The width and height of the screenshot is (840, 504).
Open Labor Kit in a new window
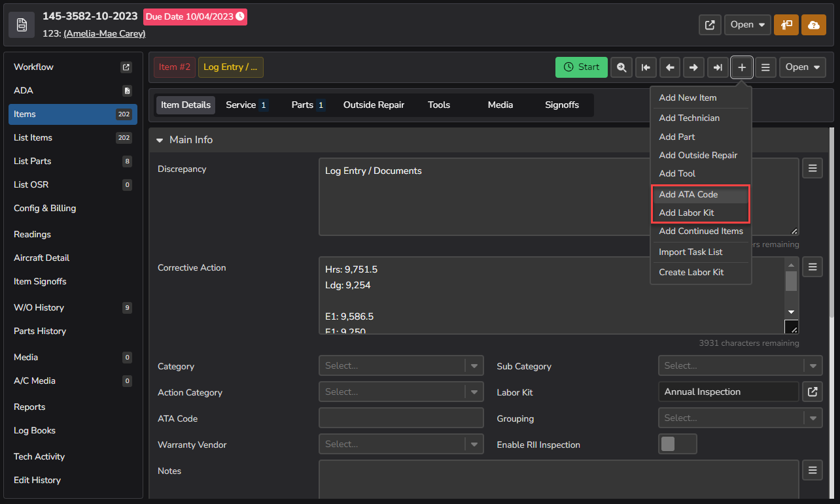click(812, 392)
